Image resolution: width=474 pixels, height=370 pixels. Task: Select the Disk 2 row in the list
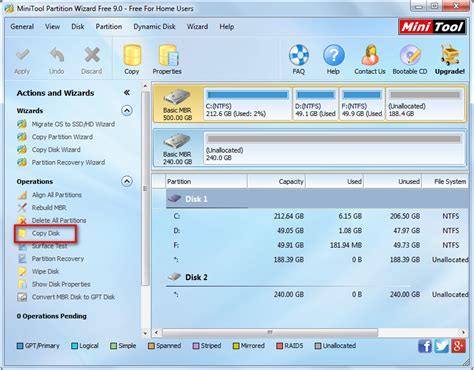tap(317, 277)
